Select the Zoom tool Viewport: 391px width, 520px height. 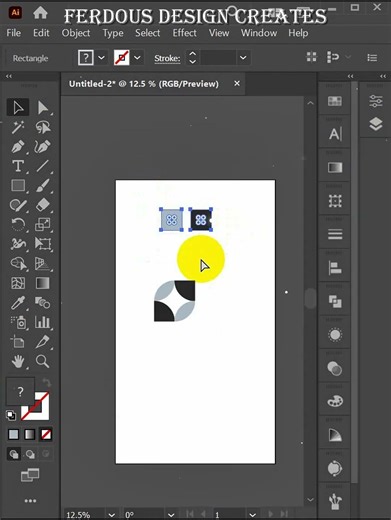point(42,361)
